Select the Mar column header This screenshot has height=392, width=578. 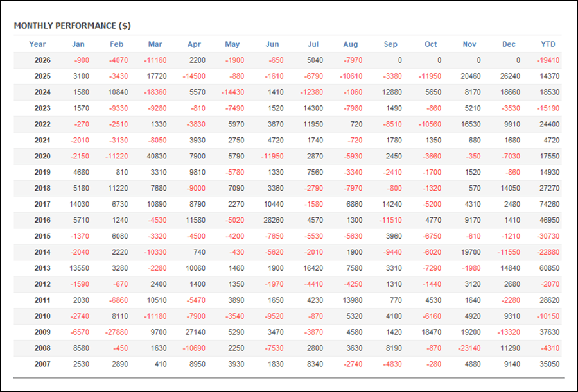[x=155, y=44]
